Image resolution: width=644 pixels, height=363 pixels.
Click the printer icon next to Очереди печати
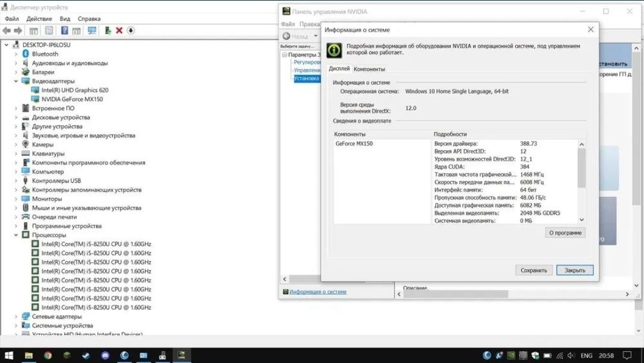tap(26, 216)
